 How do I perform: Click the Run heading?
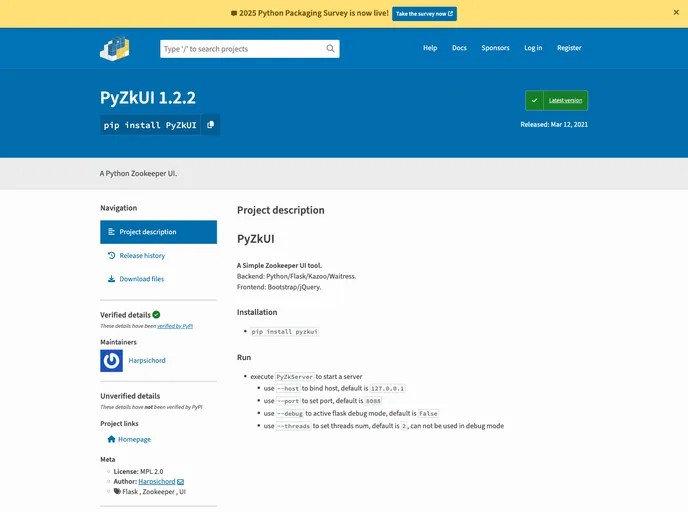[244, 357]
